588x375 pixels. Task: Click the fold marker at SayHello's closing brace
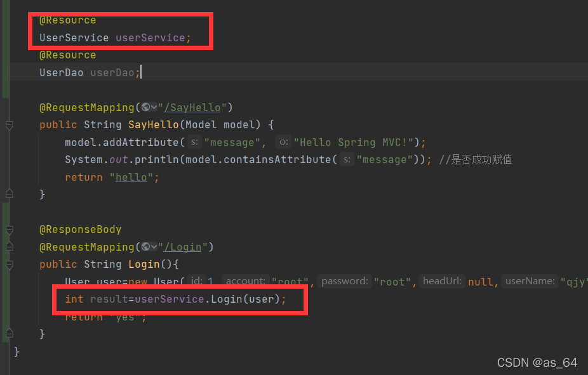(x=10, y=194)
